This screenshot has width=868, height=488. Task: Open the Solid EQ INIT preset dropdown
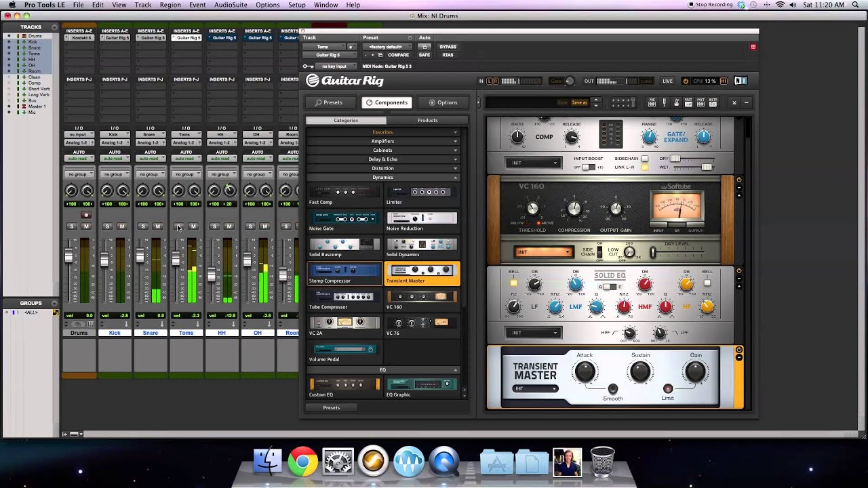(534, 333)
